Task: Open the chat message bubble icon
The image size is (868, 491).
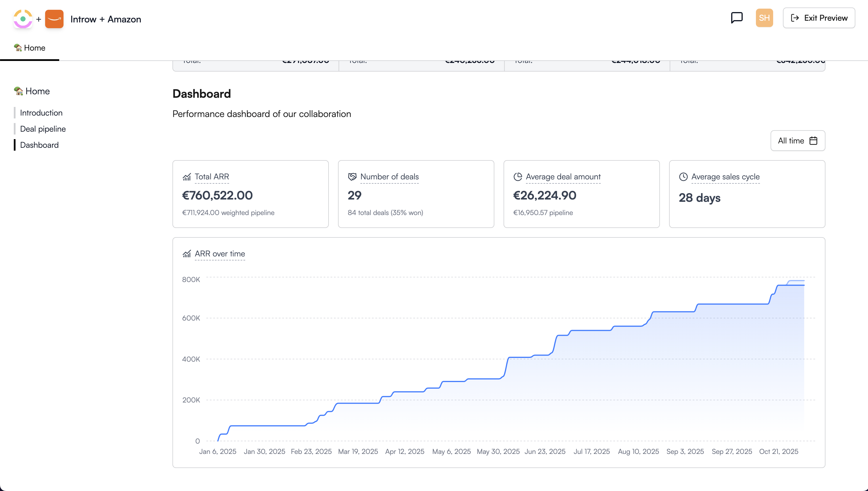Action: click(737, 18)
